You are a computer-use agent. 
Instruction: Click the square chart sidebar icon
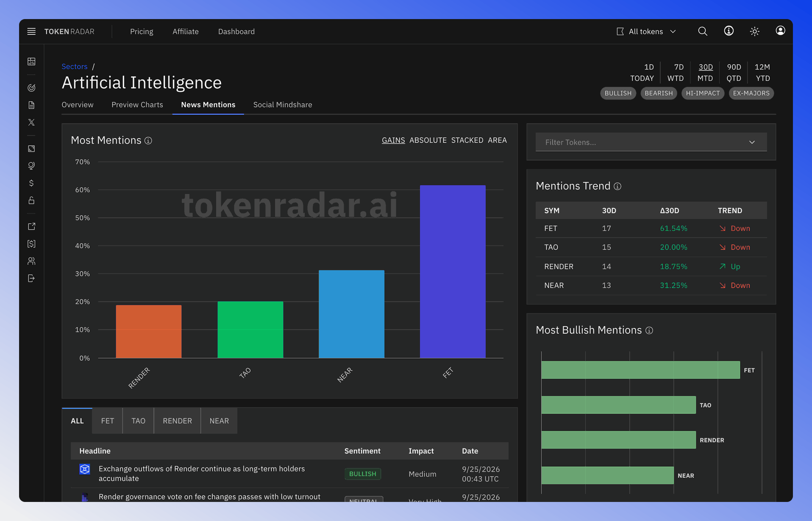[x=31, y=149]
